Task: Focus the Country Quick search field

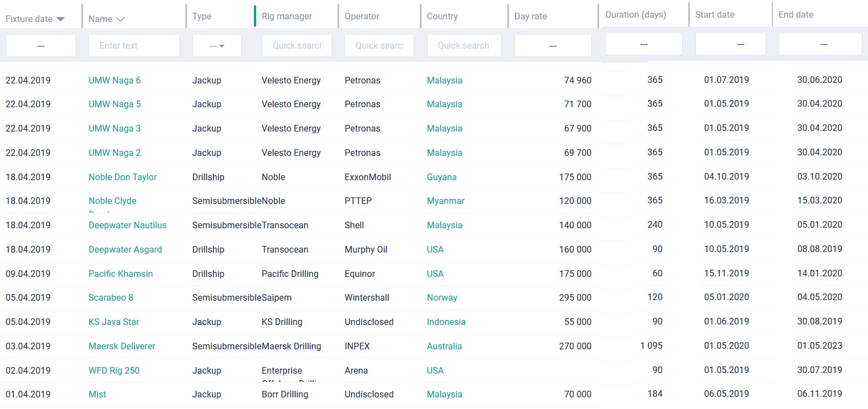Action: tap(464, 46)
